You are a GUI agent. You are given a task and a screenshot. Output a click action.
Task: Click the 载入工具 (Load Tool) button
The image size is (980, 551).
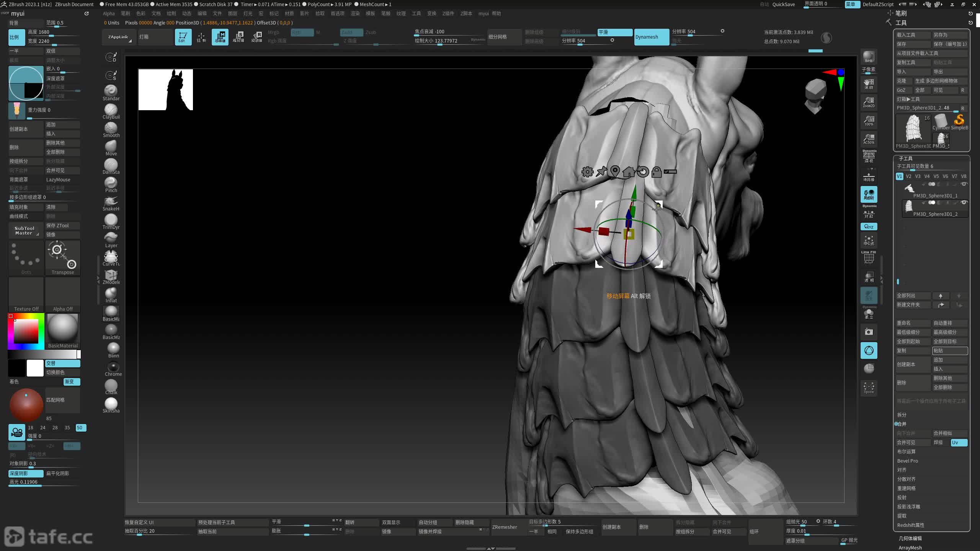point(913,35)
